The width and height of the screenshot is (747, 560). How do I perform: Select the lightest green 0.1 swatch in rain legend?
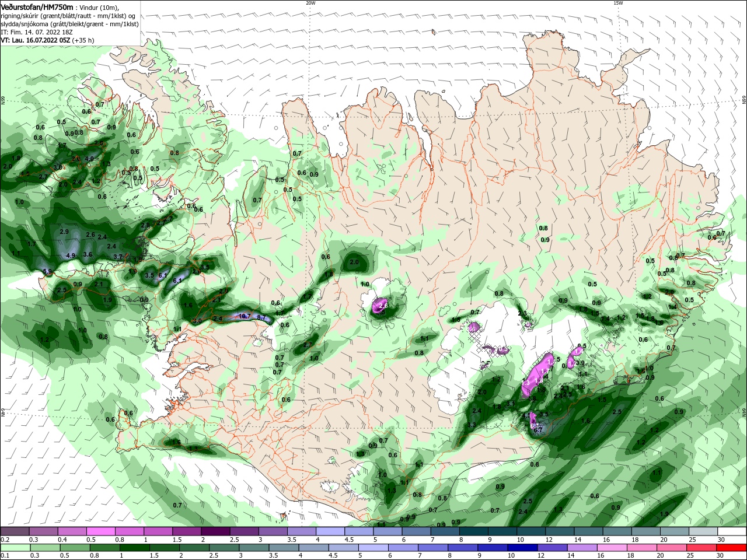15,547
